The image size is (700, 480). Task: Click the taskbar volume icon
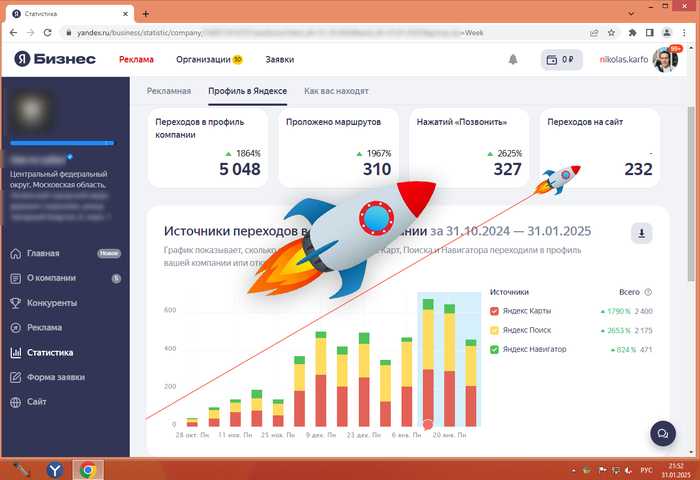point(629,471)
